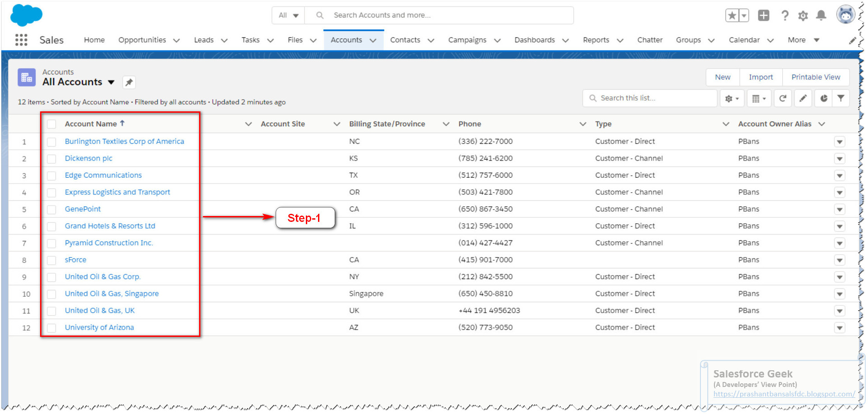Click the pencil icon to edit navigation bar

pos(852,41)
